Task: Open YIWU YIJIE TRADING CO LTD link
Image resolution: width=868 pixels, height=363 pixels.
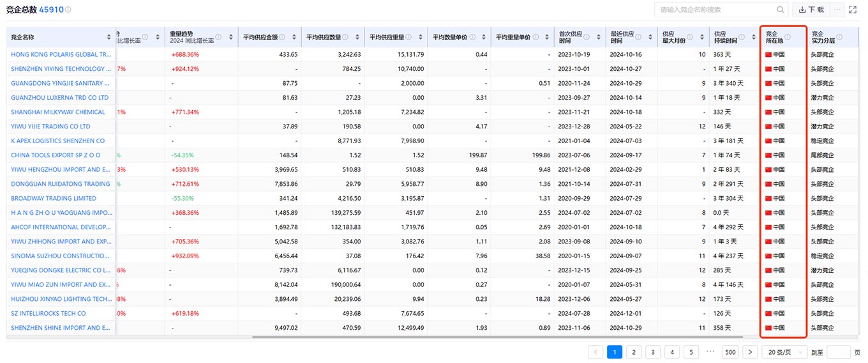Action: tap(50, 127)
